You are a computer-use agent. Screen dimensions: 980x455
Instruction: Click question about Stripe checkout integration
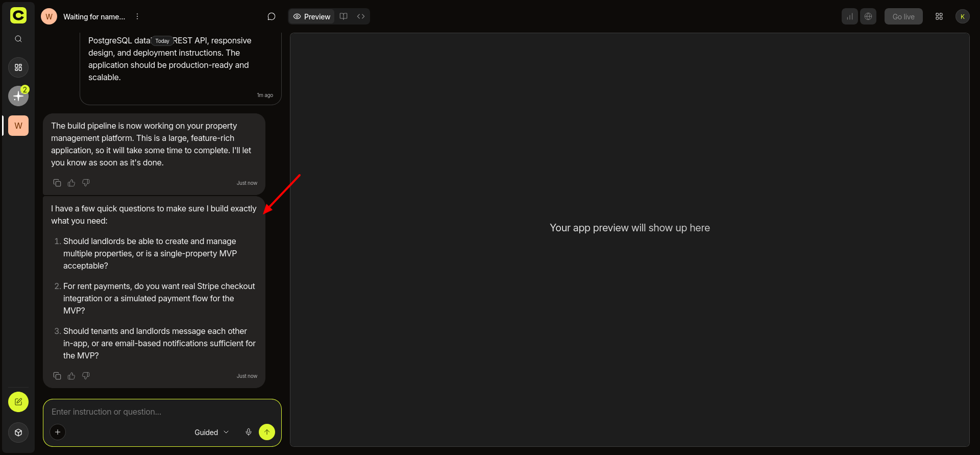pyautogui.click(x=159, y=298)
